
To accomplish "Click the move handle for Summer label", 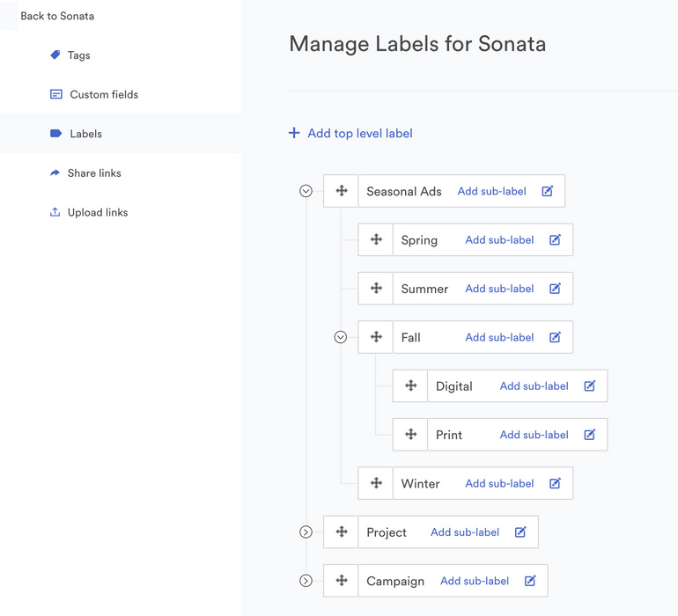I will [x=376, y=289].
